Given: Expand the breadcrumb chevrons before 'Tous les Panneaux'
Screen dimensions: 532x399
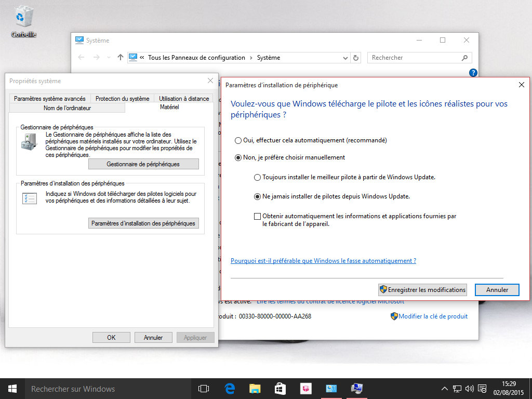Looking at the screenshot, I should 142,58.
